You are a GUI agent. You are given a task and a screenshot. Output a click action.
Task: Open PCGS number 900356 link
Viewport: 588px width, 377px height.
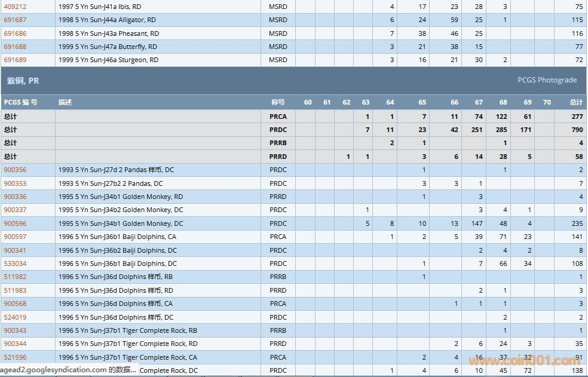pyautogui.click(x=15, y=170)
